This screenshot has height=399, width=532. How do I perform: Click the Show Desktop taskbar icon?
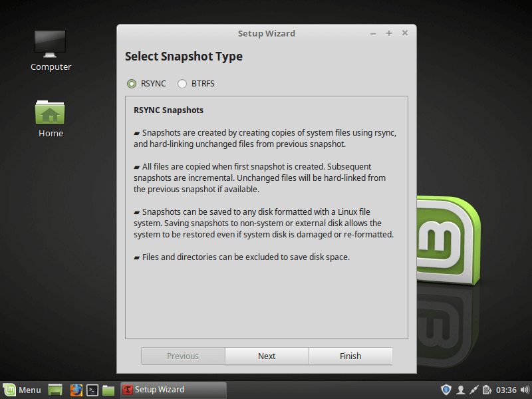(55, 390)
